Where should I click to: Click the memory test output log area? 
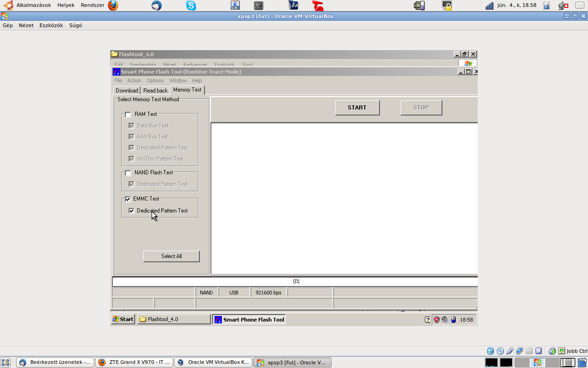click(345, 198)
